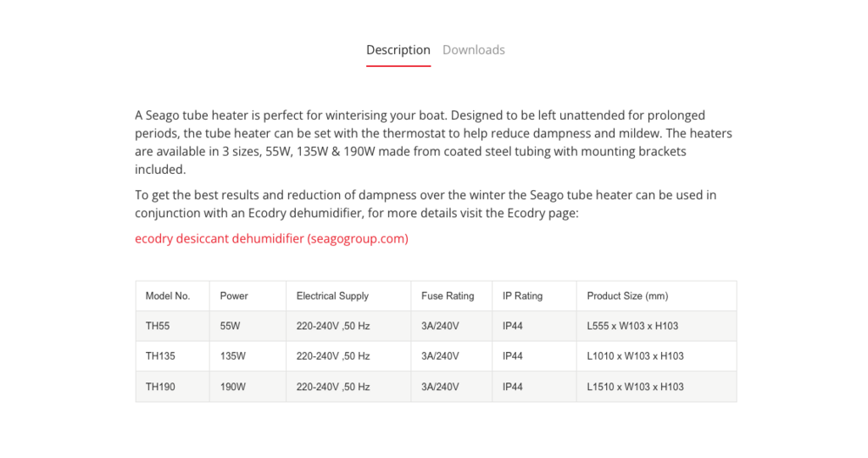Image resolution: width=868 pixels, height=458 pixels.
Task: Click the L555 x W103 x H103 size cell
Action: pyautogui.click(x=657, y=327)
